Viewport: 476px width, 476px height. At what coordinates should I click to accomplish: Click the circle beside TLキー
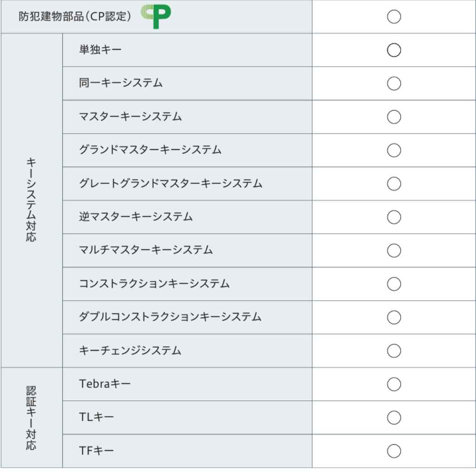(x=394, y=418)
